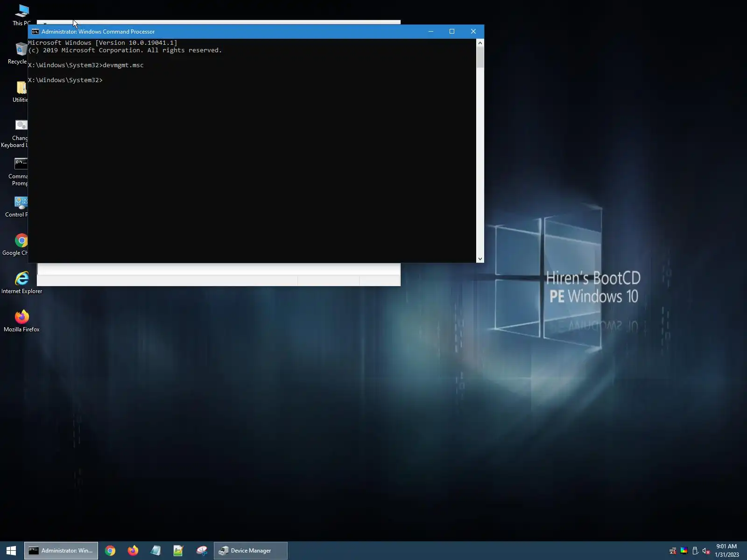Click the network disconnected tray icon
Screen dimensions: 747x560
coord(673,551)
